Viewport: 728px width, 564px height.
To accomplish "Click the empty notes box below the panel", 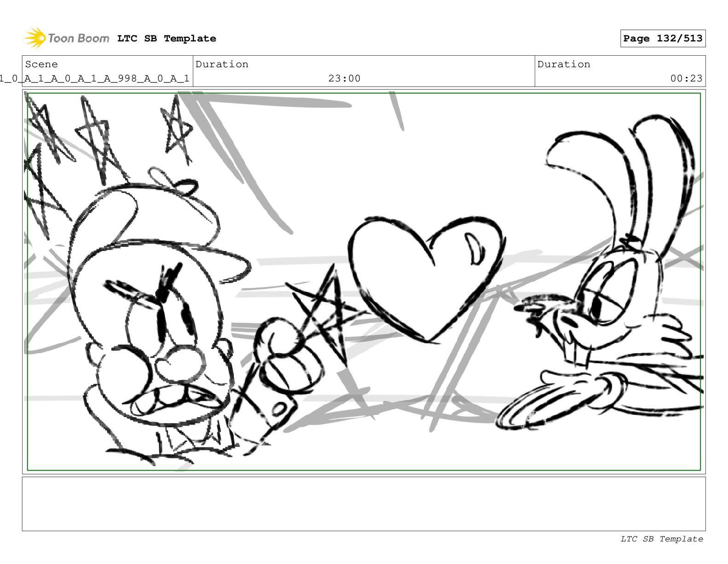I will point(364,504).
